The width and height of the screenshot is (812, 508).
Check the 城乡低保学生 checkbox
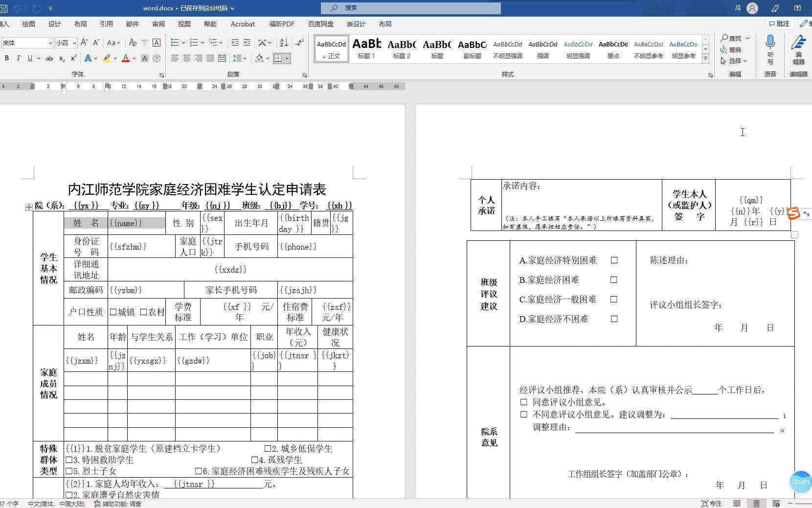pos(268,448)
